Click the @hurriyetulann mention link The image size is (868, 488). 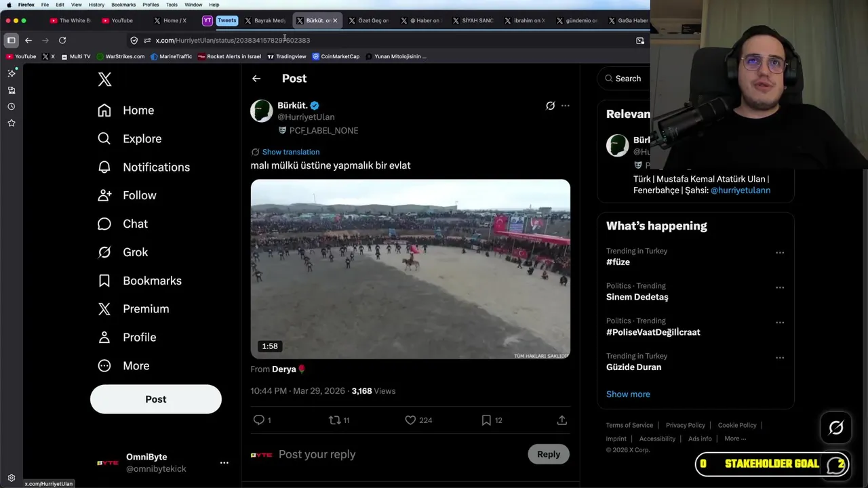click(741, 190)
